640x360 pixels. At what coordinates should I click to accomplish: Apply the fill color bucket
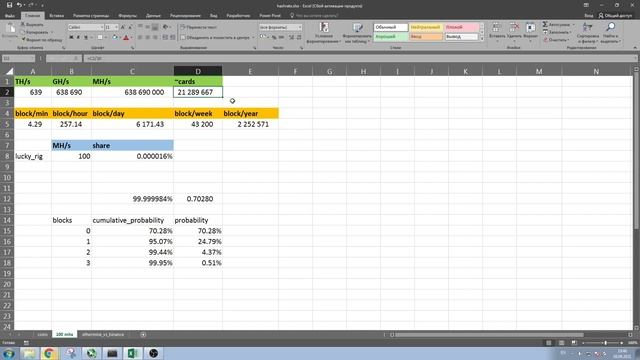point(115,38)
